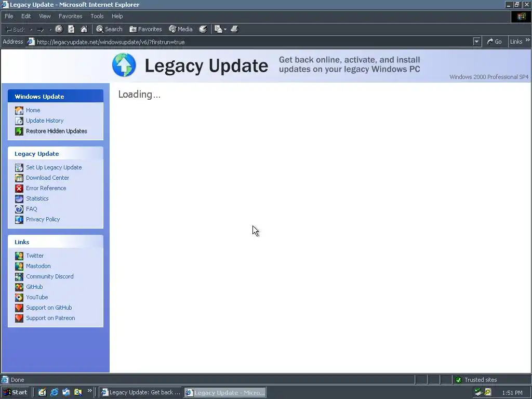Viewport: 532px width, 399px height.
Task: Open the Support on Patreon link
Action: [50, 318]
